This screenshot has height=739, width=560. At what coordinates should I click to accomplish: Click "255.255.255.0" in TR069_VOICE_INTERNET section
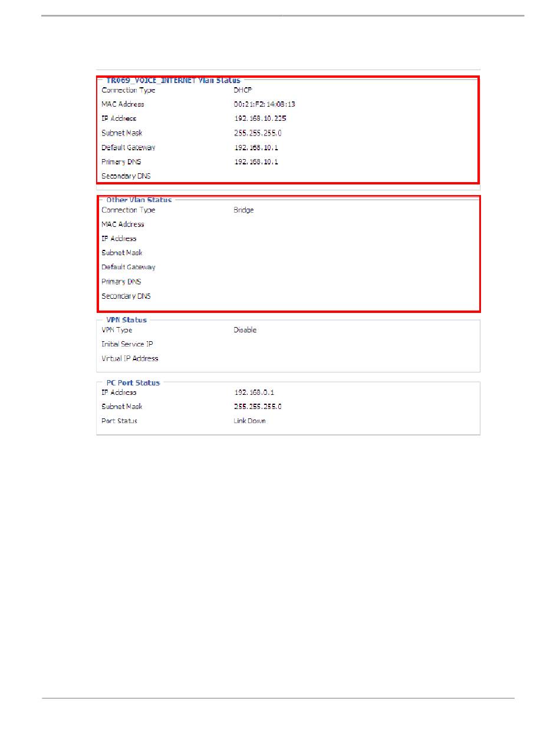[258, 133]
